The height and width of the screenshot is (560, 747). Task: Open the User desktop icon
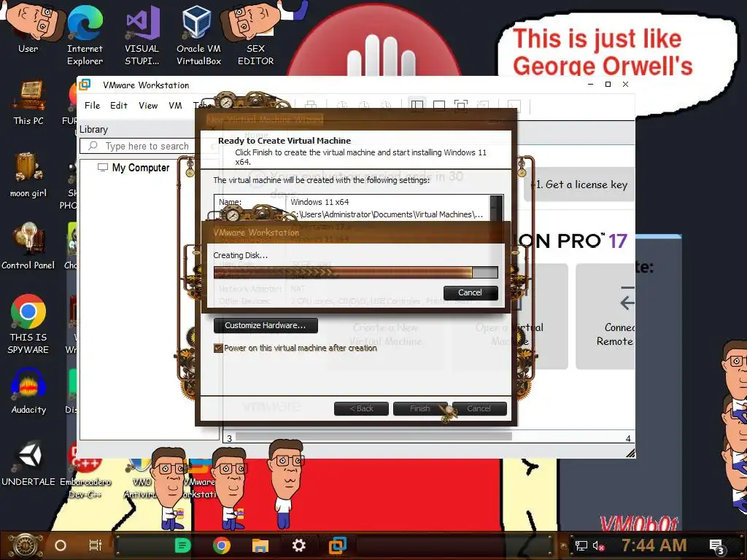29,28
